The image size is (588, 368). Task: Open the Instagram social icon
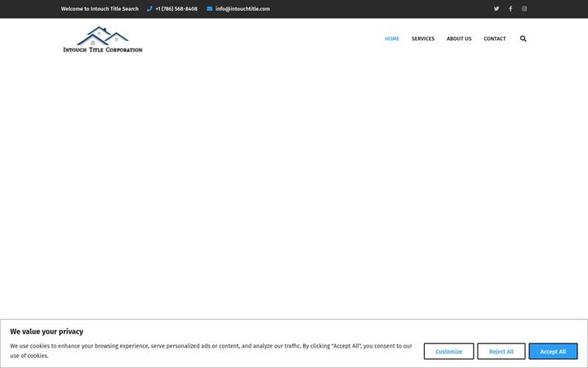tap(523, 9)
